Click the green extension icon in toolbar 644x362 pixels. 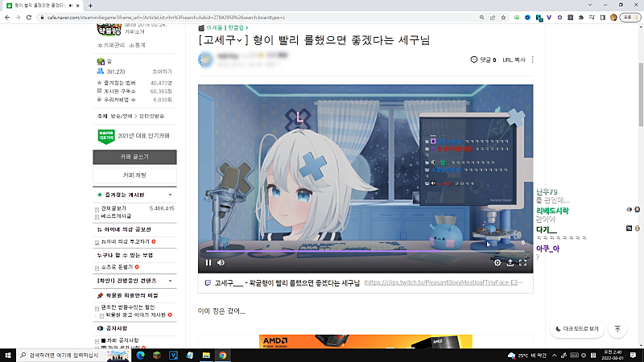[517, 17]
